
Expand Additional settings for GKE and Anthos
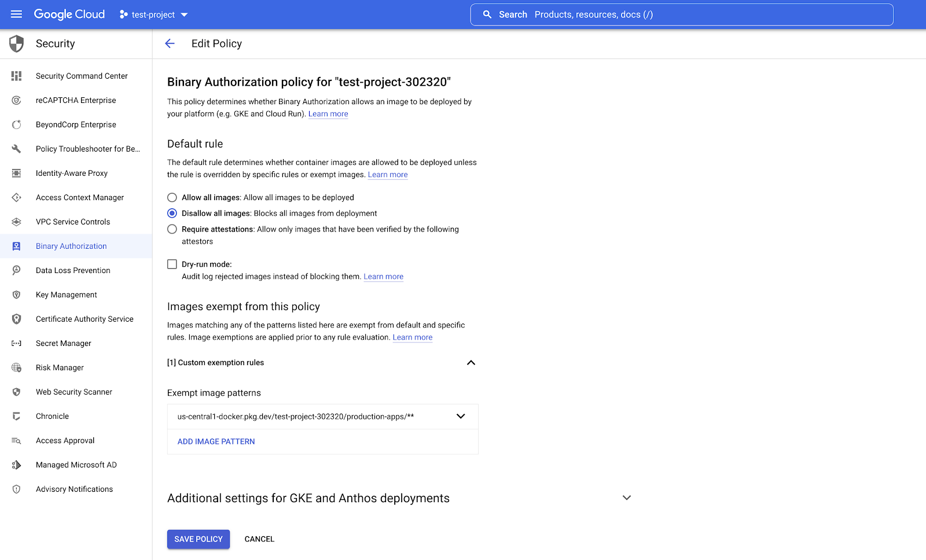click(x=626, y=498)
